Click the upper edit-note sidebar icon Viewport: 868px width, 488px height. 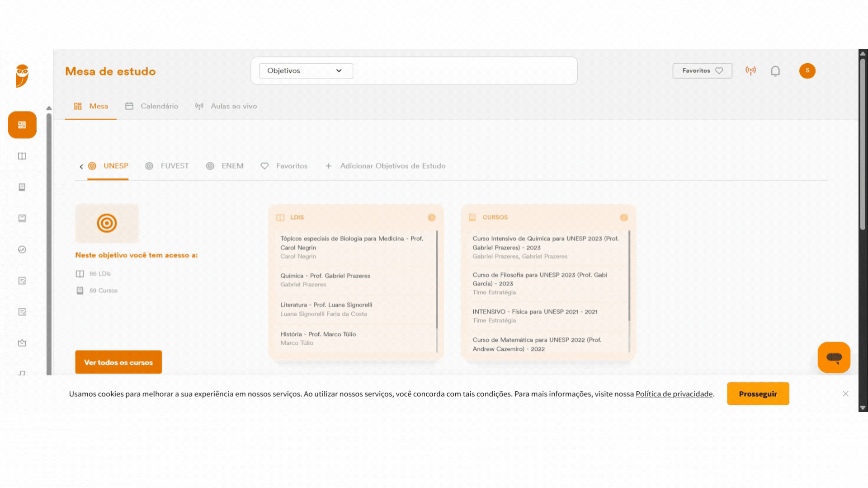click(22, 281)
